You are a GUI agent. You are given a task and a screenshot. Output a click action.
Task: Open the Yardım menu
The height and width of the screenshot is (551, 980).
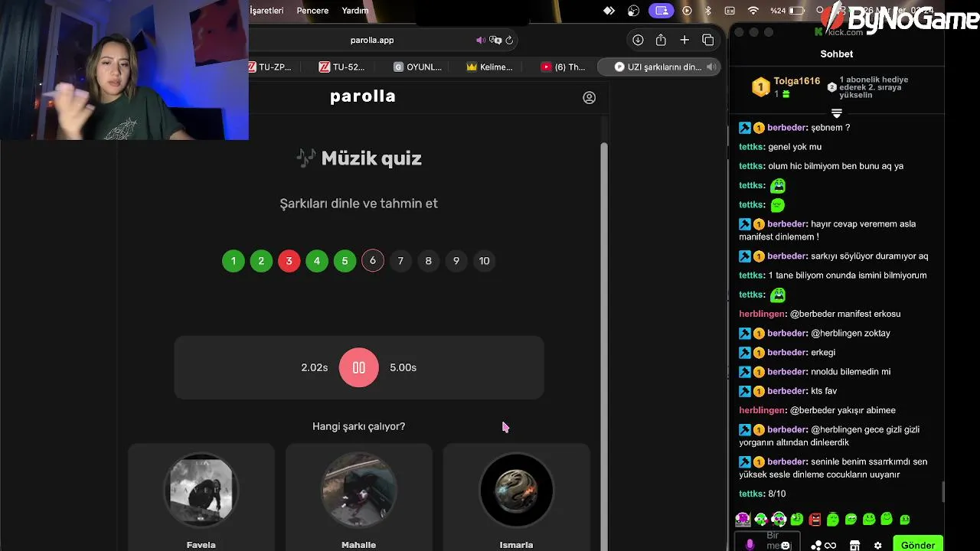tap(355, 11)
